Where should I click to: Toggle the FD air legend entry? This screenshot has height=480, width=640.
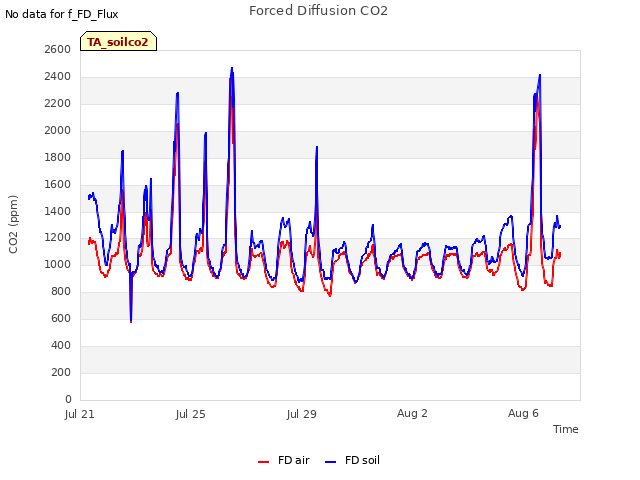(x=284, y=460)
